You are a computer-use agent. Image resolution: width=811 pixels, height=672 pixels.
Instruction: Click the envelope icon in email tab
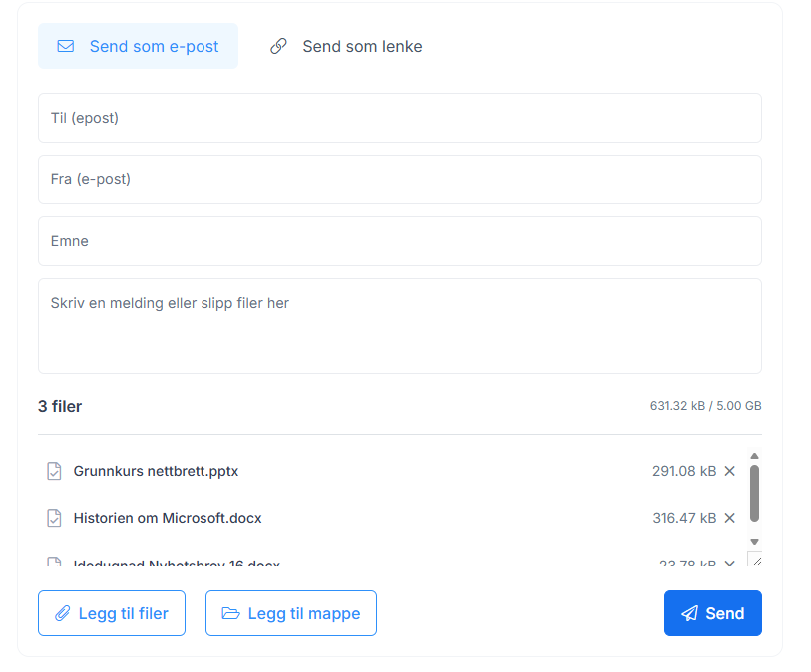(66, 46)
